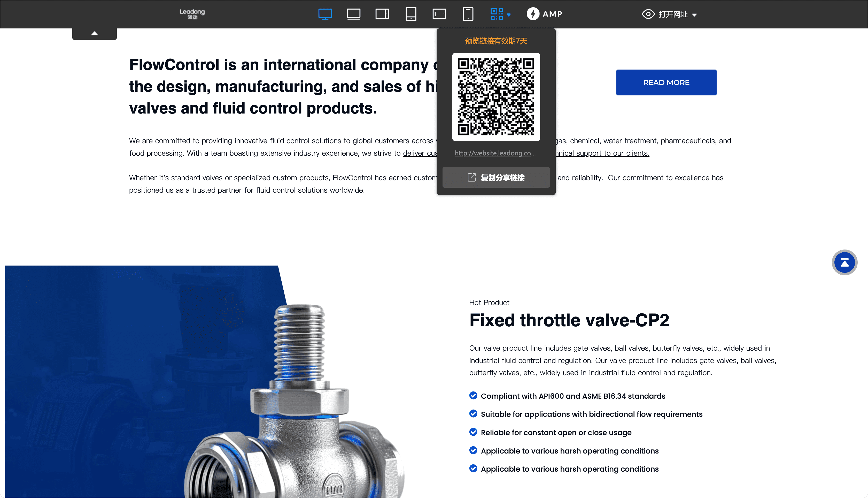Select landscape tablet preview icon

(382, 14)
